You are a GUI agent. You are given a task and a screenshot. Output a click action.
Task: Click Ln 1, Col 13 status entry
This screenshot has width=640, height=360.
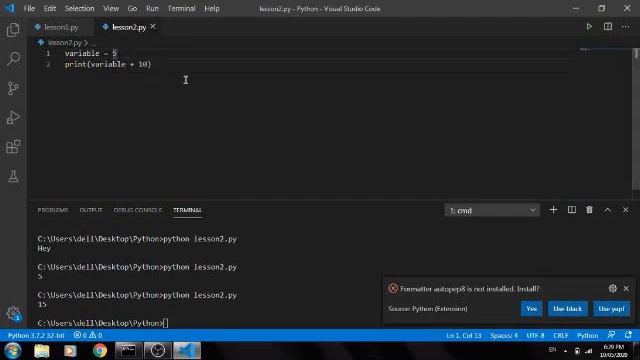click(464, 336)
